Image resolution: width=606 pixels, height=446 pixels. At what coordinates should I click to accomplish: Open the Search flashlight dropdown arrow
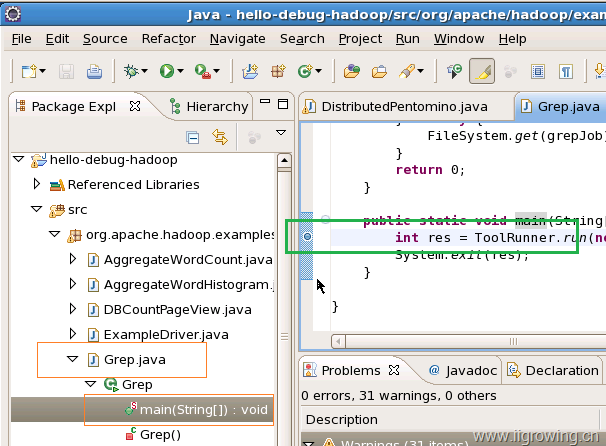[420, 71]
